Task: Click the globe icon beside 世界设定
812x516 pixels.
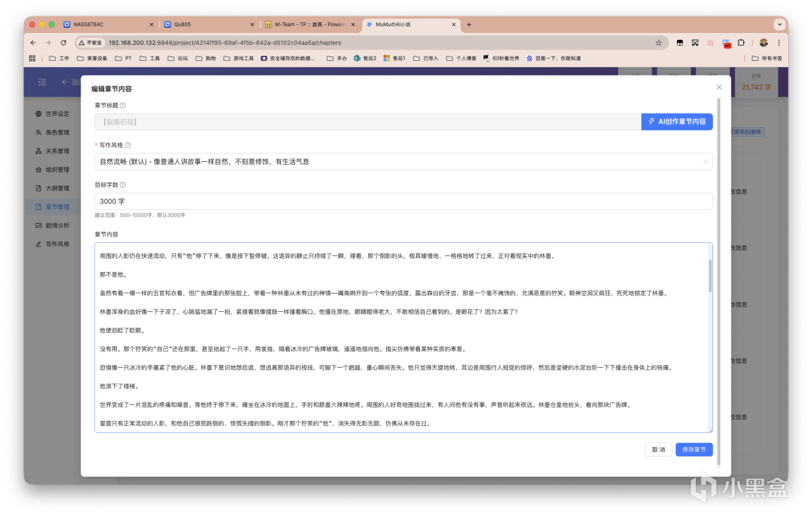Action: point(39,114)
